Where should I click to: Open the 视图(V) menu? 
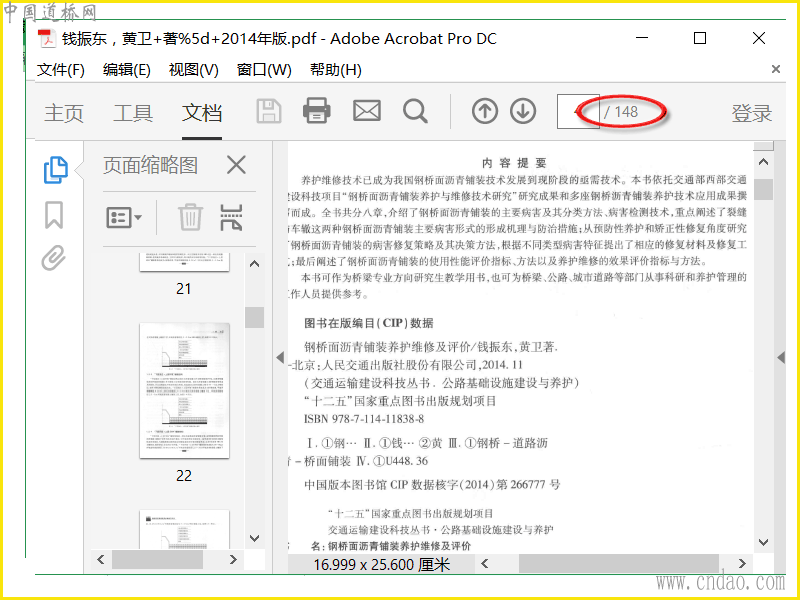point(194,70)
